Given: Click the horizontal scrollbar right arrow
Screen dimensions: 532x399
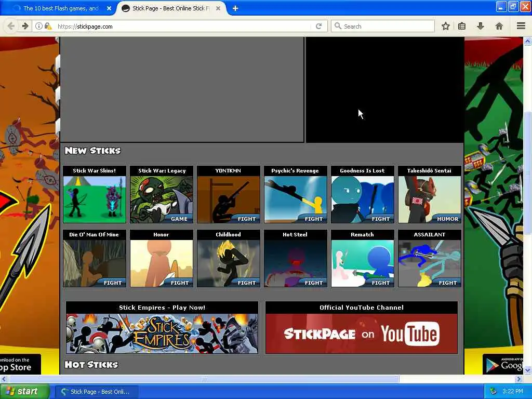Looking at the screenshot, I should (518, 379).
